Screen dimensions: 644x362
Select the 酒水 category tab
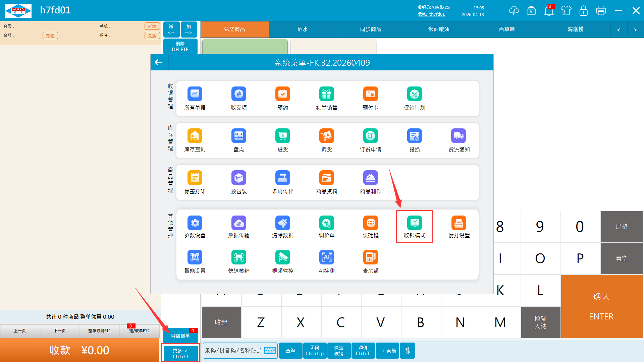point(303,29)
